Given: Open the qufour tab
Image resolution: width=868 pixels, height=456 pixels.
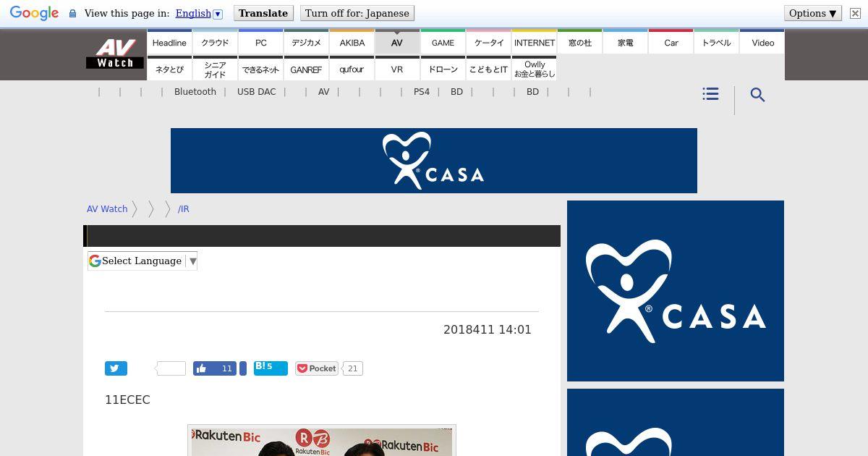Looking at the screenshot, I should point(352,69).
